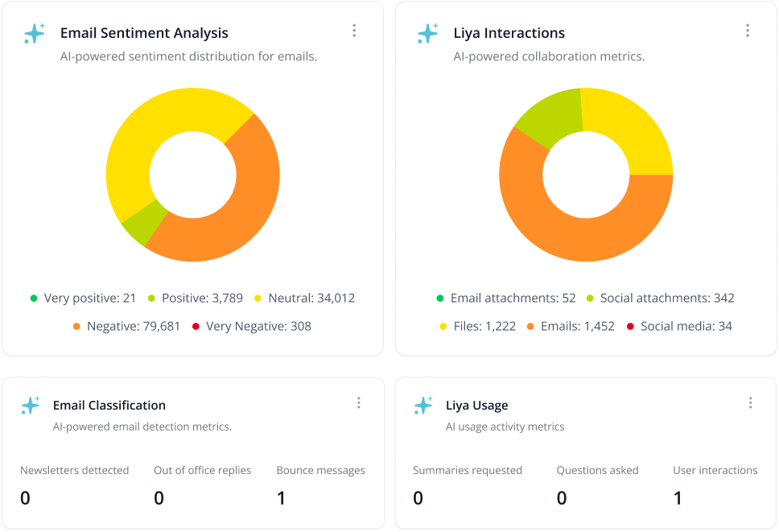Open Liya Interactions three-dot menu

[747, 31]
